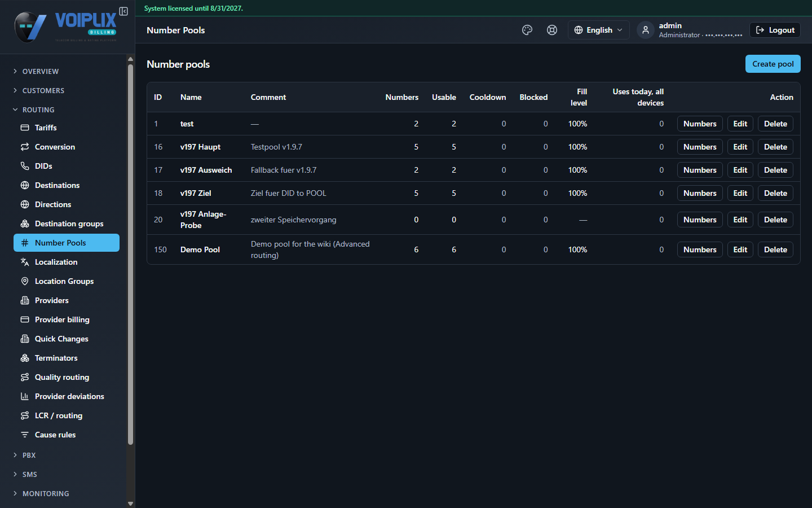Click the Providers building icon
The image size is (812, 508).
(25, 300)
